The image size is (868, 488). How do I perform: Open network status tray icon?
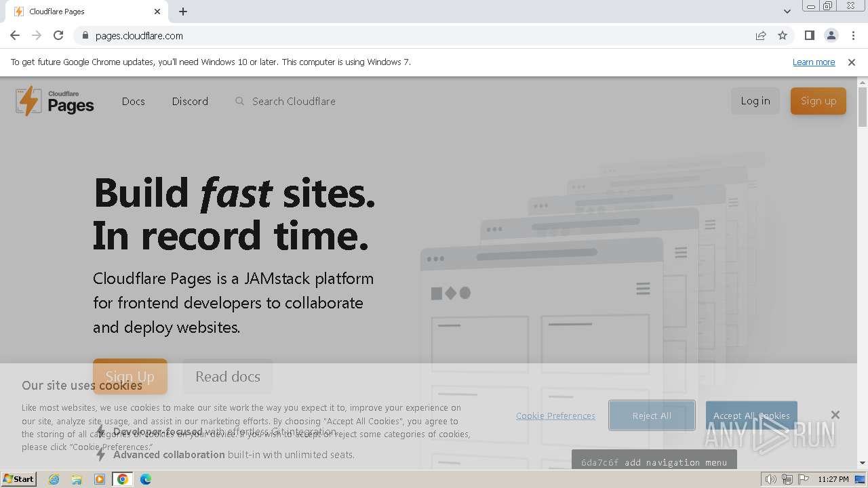(787, 479)
